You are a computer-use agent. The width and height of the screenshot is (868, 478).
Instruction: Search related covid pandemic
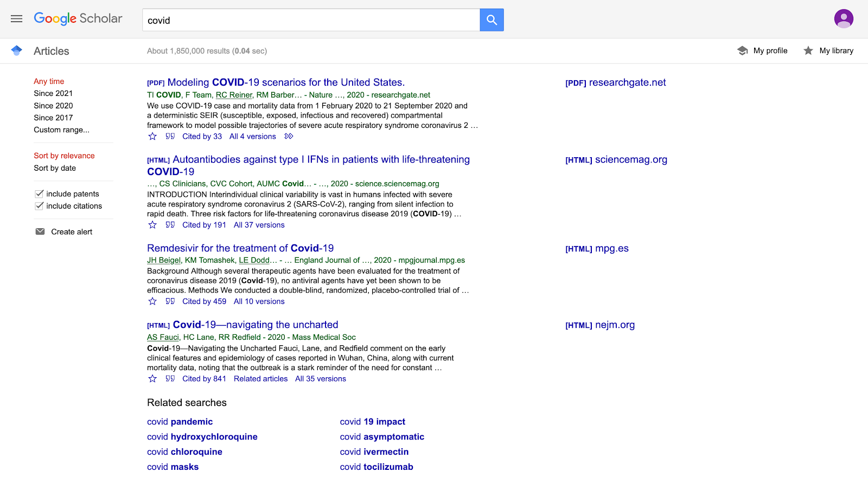180,422
